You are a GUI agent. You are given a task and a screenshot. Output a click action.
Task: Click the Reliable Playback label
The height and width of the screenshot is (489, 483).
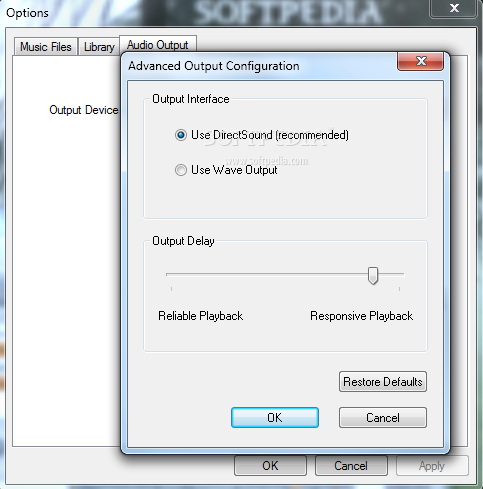point(200,316)
